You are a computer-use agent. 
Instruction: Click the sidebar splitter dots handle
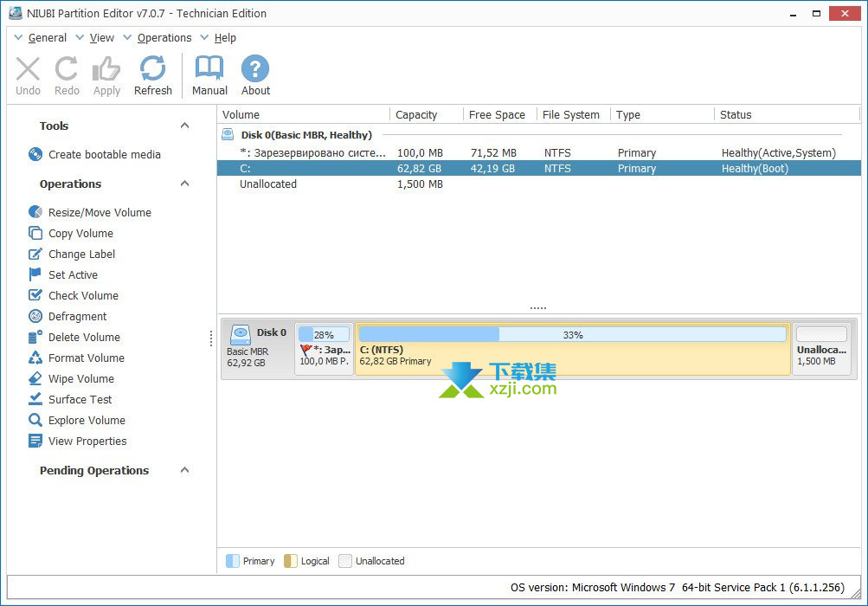[211, 338]
